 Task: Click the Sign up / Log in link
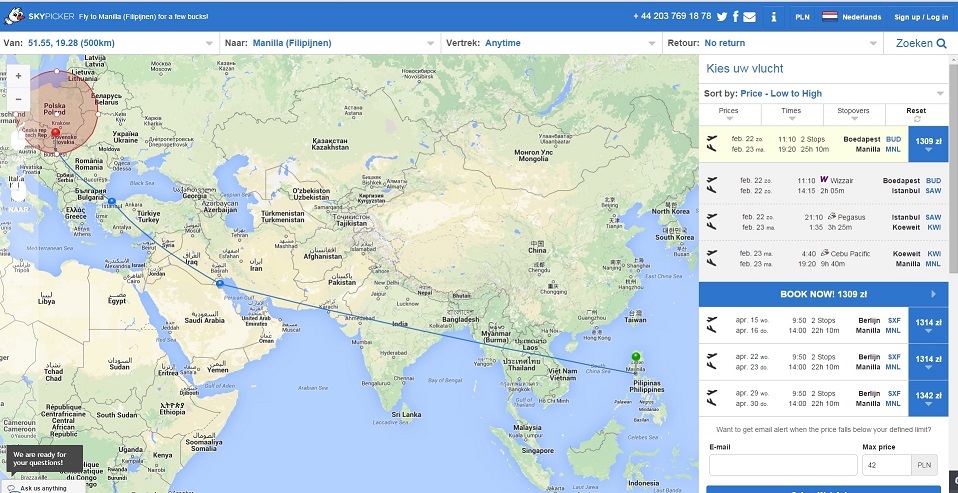pyautogui.click(x=921, y=17)
